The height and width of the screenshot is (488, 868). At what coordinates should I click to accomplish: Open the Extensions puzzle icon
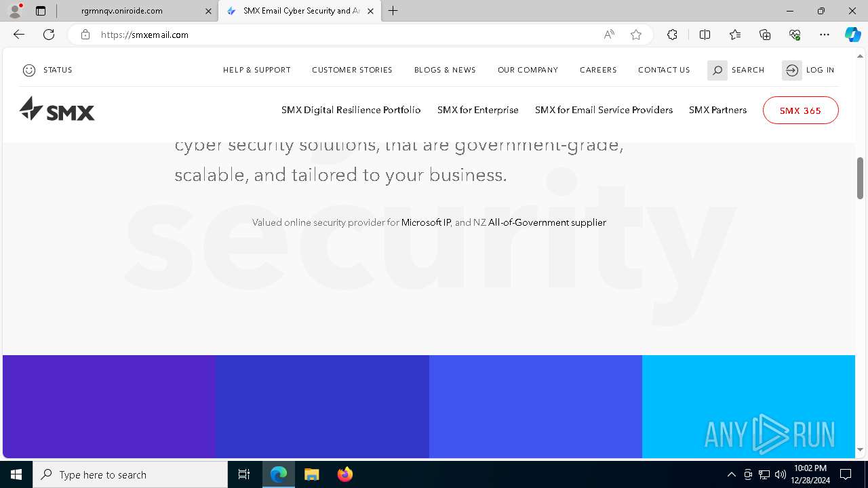(672, 35)
